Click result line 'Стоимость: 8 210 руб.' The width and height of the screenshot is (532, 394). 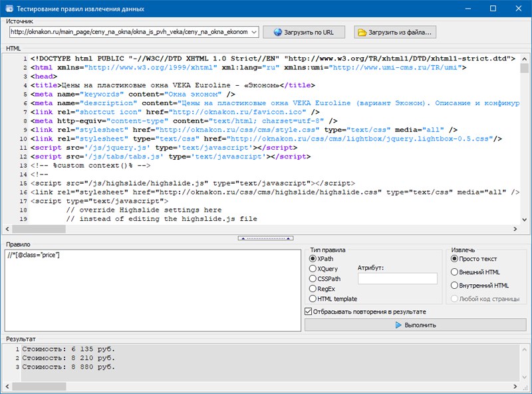tap(68, 357)
